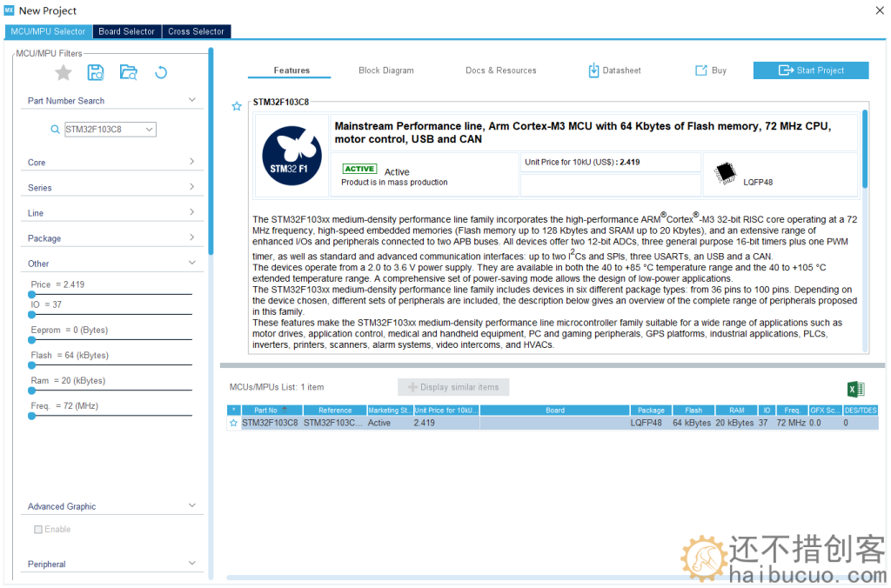The height and width of the screenshot is (588, 891).
Task: Mark STM32F103C8 as favorite in details panel
Action: pyautogui.click(x=237, y=106)
